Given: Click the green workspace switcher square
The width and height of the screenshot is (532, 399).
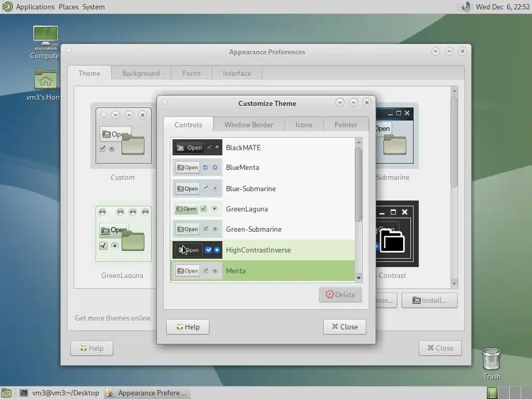Looking at the screenshot, I should click(x=491, y=393).
